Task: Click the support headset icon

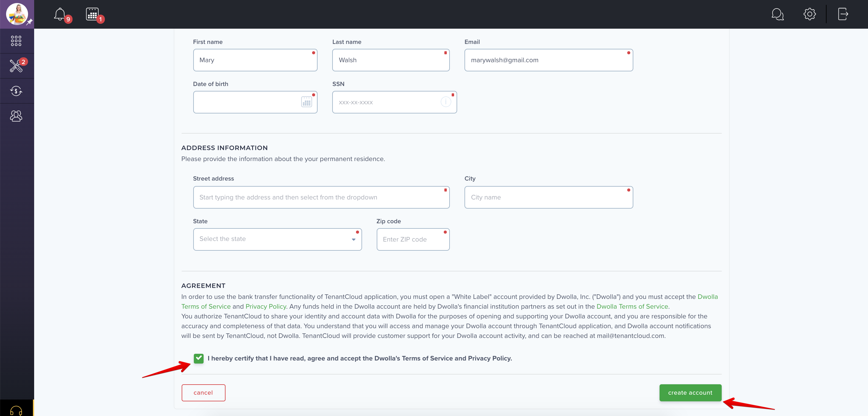Action: (x=16, y=411)
